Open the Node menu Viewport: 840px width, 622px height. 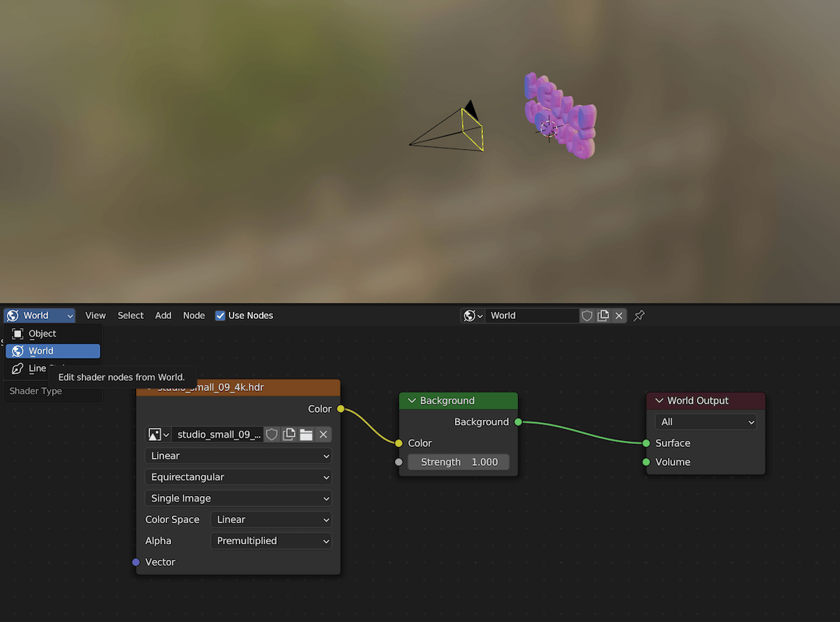[x=194, y=315]
